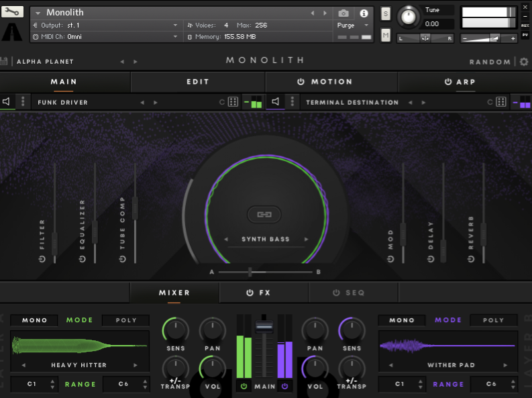Viewport: 532px width, 398px height.
Task: Set layer B mode to MONO
Action: click(x=402, y=320)
